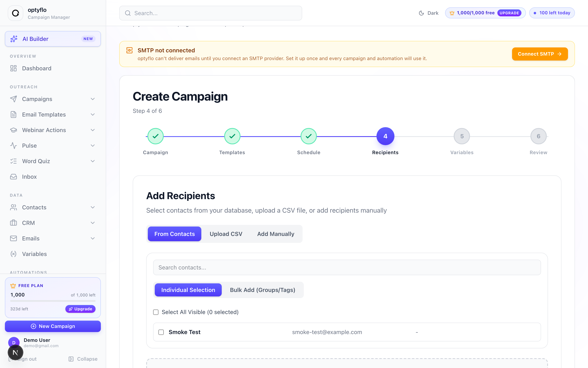Viewport: 588px width, 368px height.
Task: Click the Collapse sidebar button
Action: [83, 359]
